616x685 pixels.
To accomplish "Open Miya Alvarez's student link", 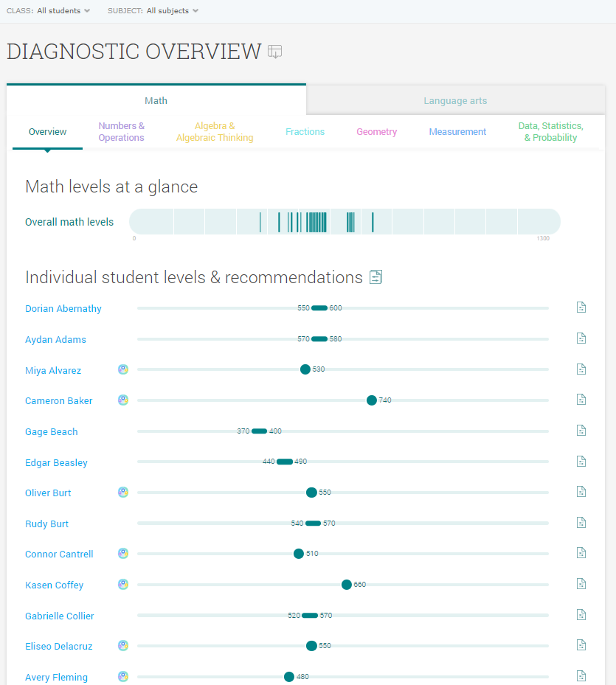I will [53, 370].
